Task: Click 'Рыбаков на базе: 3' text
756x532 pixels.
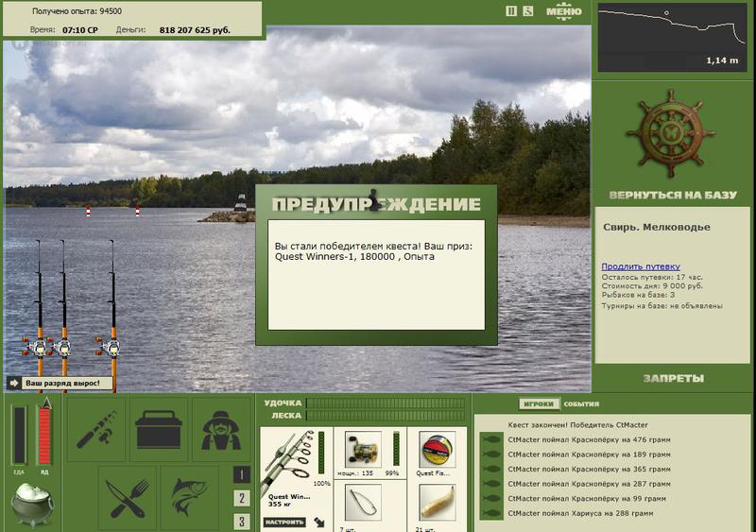Action: tap(639, 295)
